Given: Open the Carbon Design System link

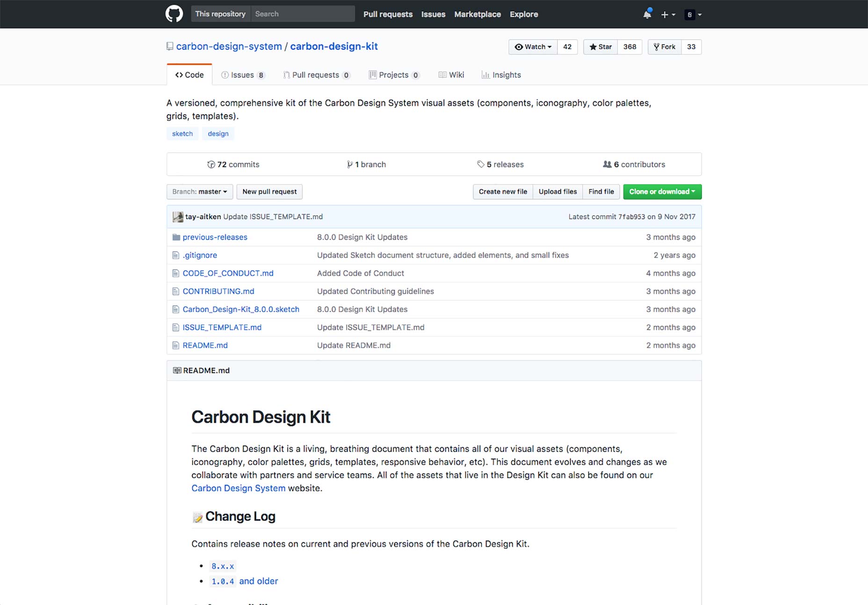Looking at the screenshot, I should tap(239, 488).
